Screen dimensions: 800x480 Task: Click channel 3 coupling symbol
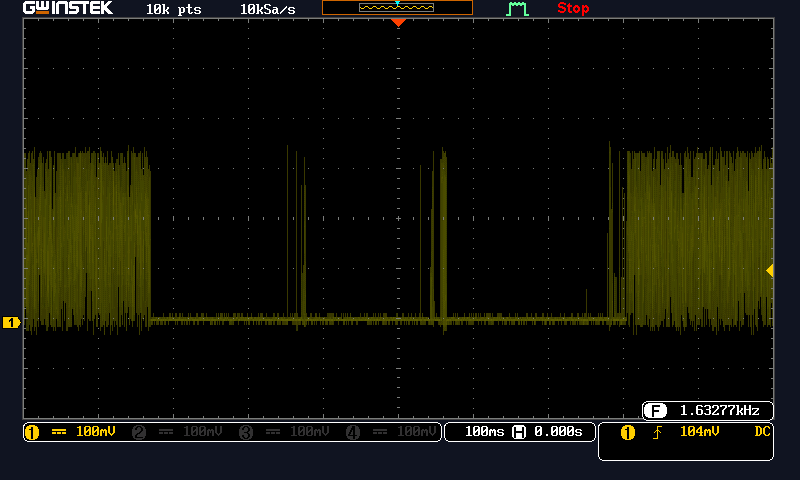tap(273, 432)
